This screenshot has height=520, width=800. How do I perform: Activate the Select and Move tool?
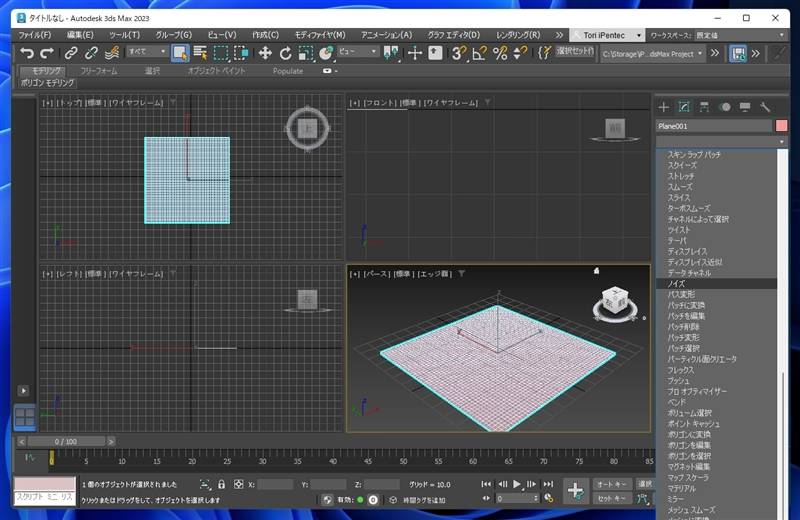(265, 53)
